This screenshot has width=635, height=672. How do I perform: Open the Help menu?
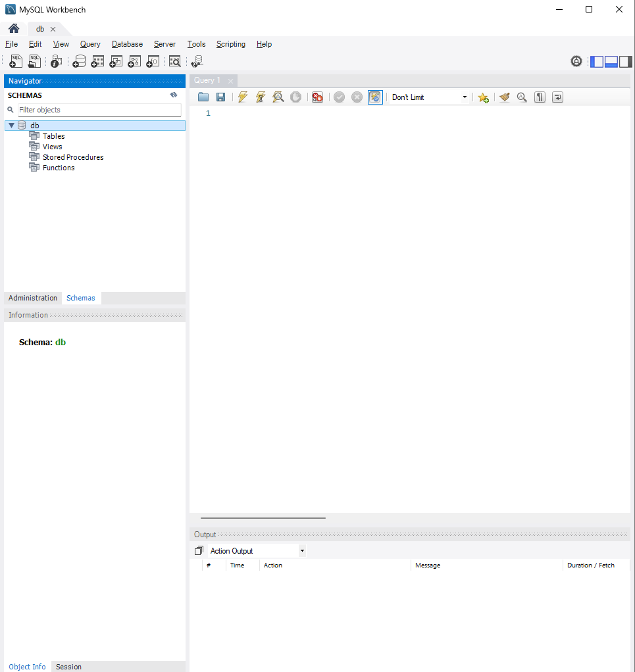pos(264,44)
